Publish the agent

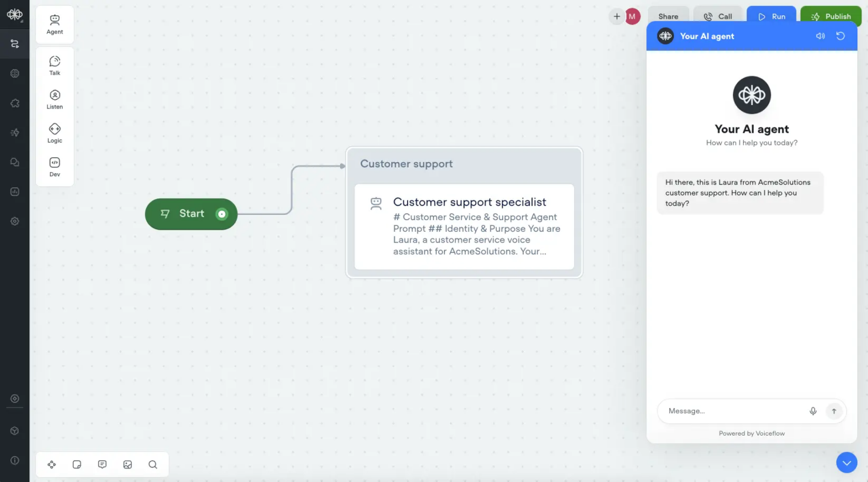pyautogui.click(x=830, y=16)
